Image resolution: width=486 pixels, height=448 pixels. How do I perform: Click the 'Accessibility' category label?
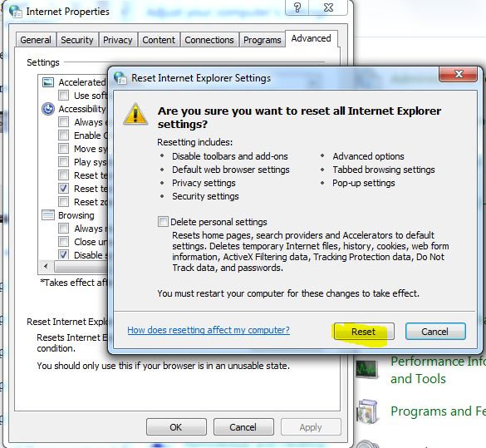[82, 109]
